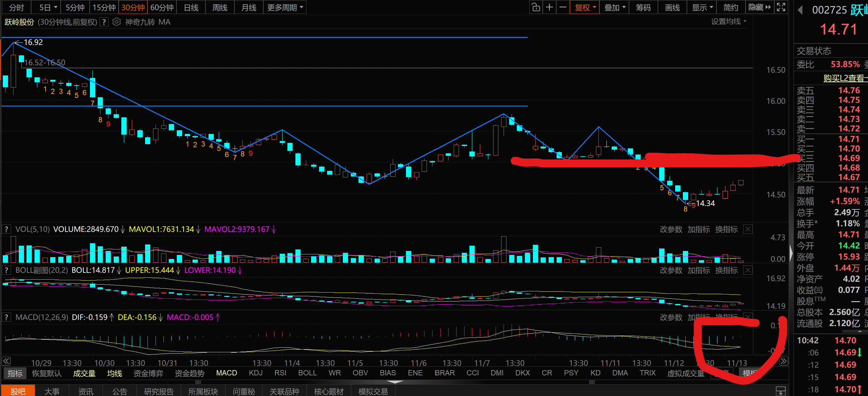Click the 股吧 orange bottom tab
The width and height of the screenshot is (868, 396).
[x=18, y=391]
